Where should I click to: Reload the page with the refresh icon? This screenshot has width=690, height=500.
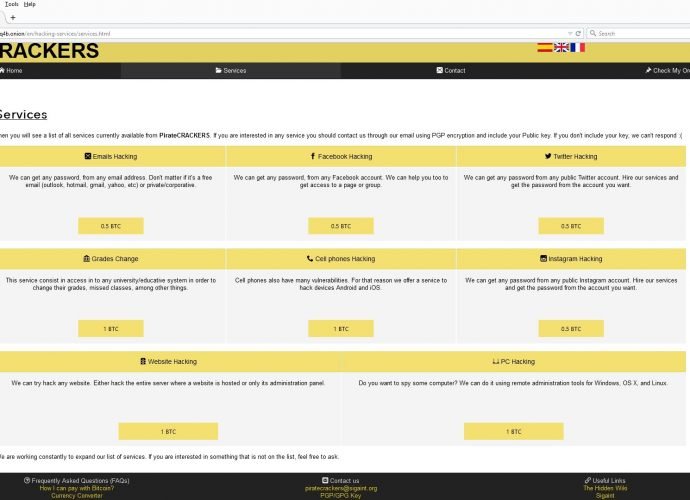pos(578,33)
